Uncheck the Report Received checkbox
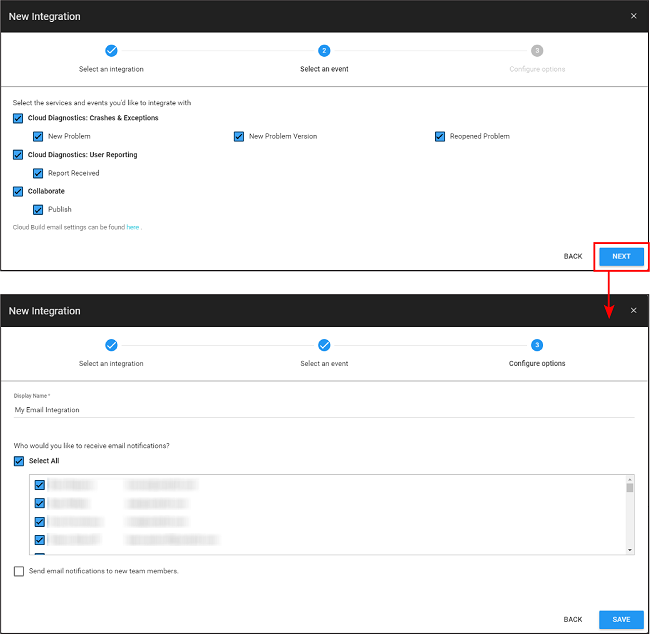Viewport: 650px width, 634px height. 38,173
